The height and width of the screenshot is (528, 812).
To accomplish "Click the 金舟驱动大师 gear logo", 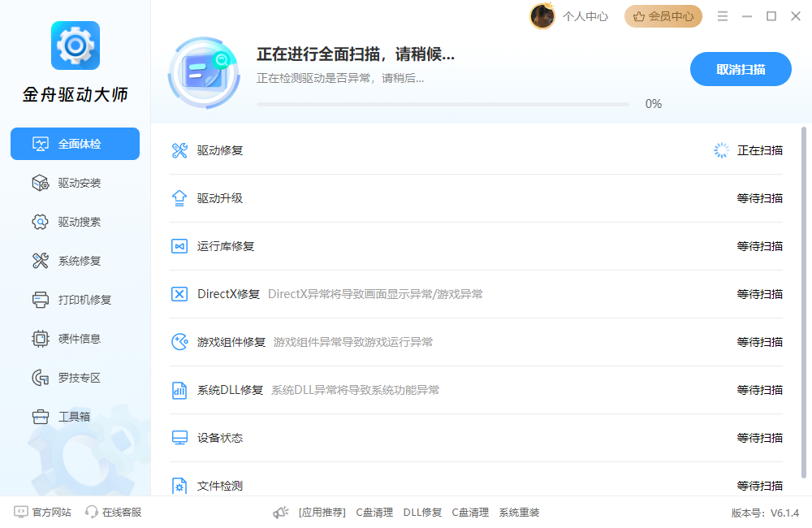I will [x=75, y=45].
